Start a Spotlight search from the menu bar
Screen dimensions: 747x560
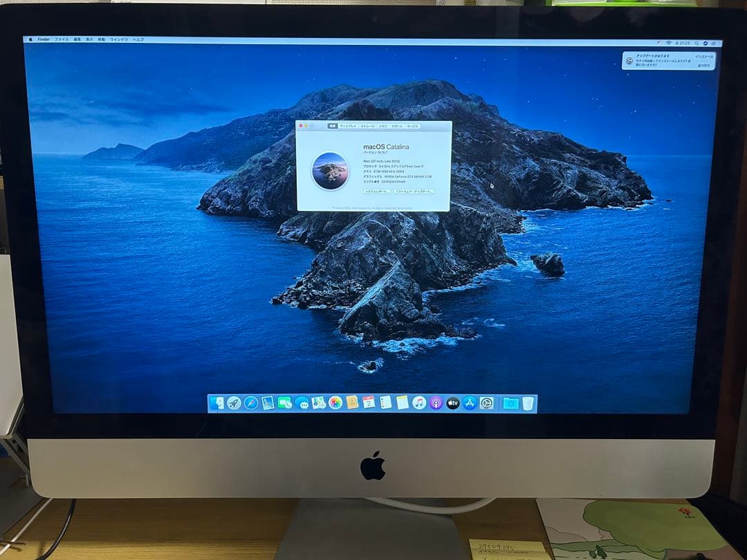point(696,43)
